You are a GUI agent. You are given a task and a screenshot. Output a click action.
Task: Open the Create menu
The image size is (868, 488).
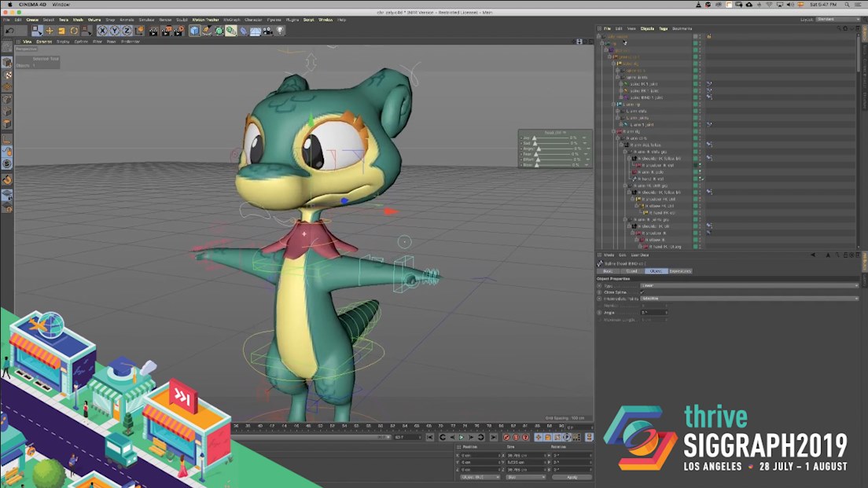(32, 20)
